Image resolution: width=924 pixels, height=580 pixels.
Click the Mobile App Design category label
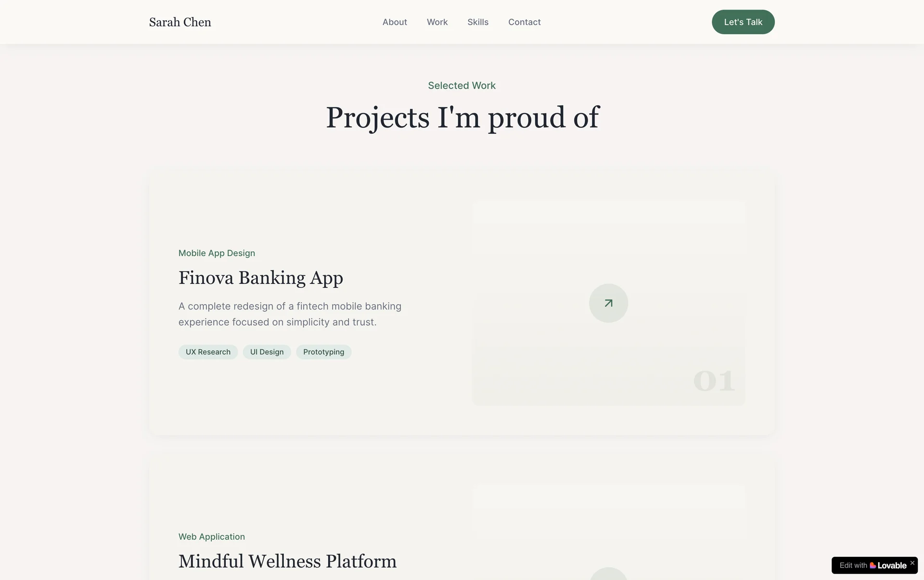click(x=217, y=253)
